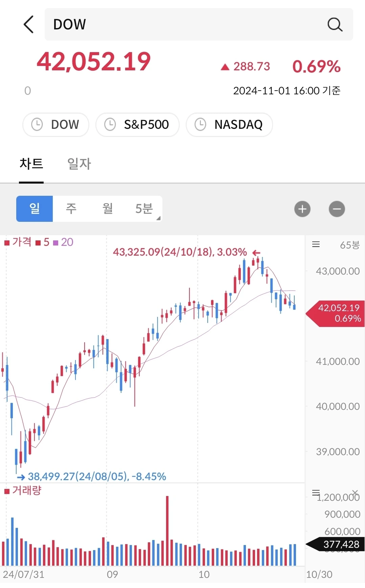Viewport: 365px width, 588px height.
Task: Open price chart settings menu icon
Action: (316, 244)
